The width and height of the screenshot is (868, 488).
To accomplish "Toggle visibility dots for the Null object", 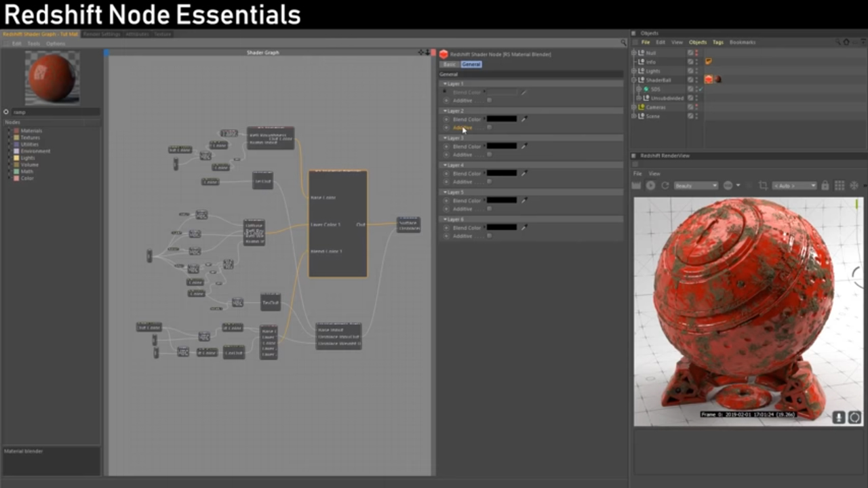I will click(696, 53).
